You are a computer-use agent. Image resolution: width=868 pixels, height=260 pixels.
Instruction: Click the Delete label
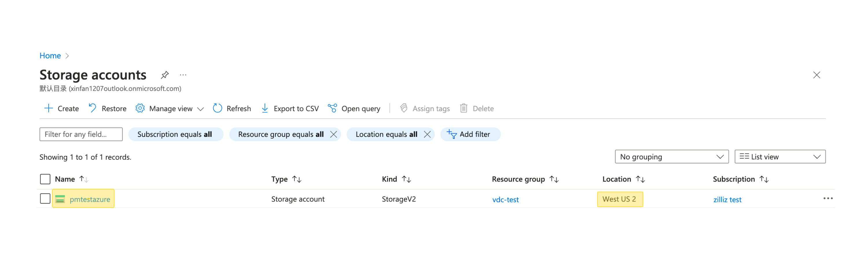pos(483,108)
